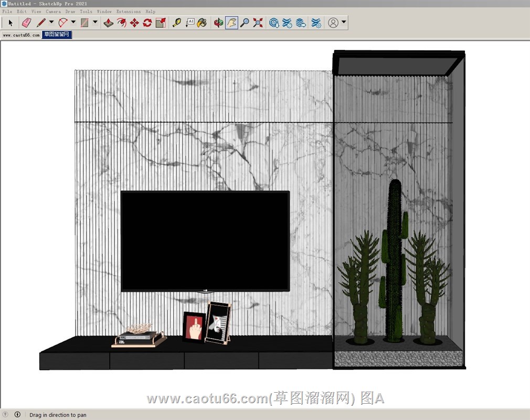Viewport: 530px width, 420px height.
Task: Pick the Tape Measure tool
Action: [x=177, y=23]
